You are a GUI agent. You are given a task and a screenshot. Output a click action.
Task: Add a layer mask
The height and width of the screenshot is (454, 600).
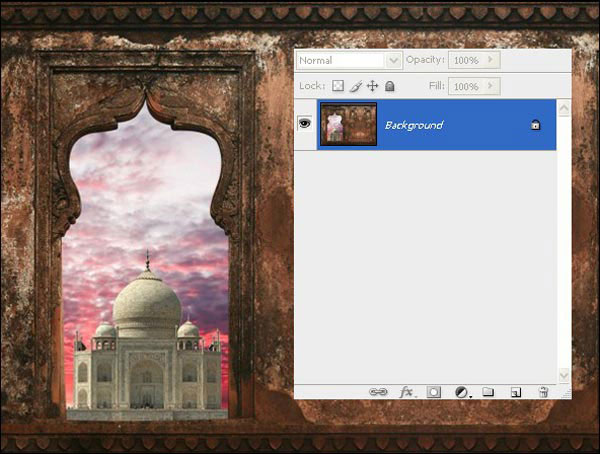[434, 392]
